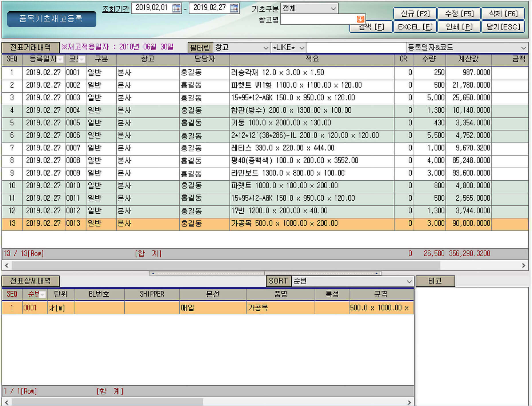532x406 pixels.
Task: Click detail row 본선 cell 매입
Action: click(x=213, y=308)
